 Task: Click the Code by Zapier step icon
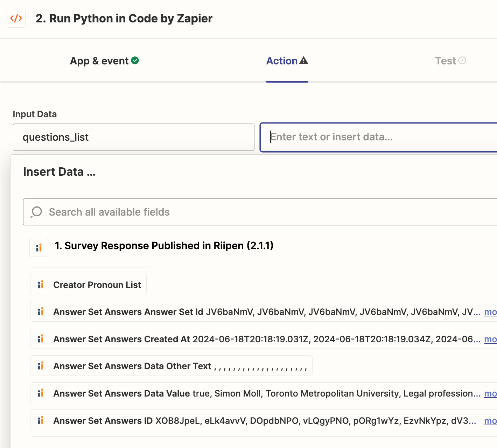[16, 18]
